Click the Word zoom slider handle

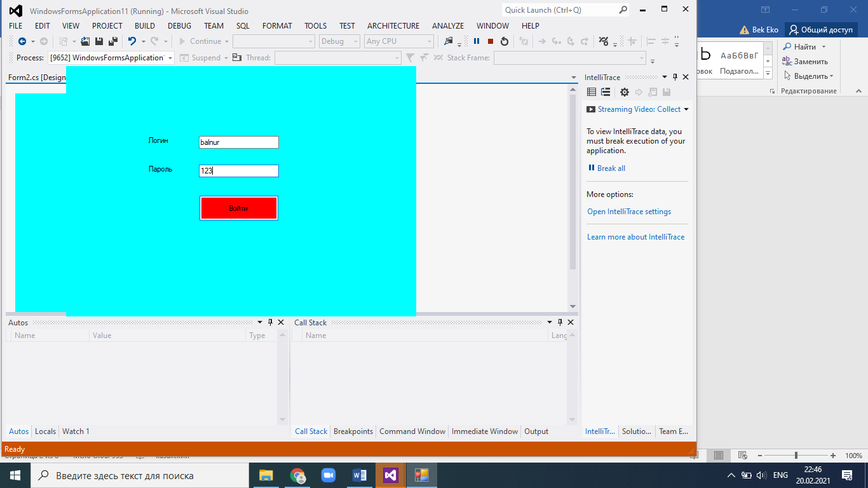point(796,456)
